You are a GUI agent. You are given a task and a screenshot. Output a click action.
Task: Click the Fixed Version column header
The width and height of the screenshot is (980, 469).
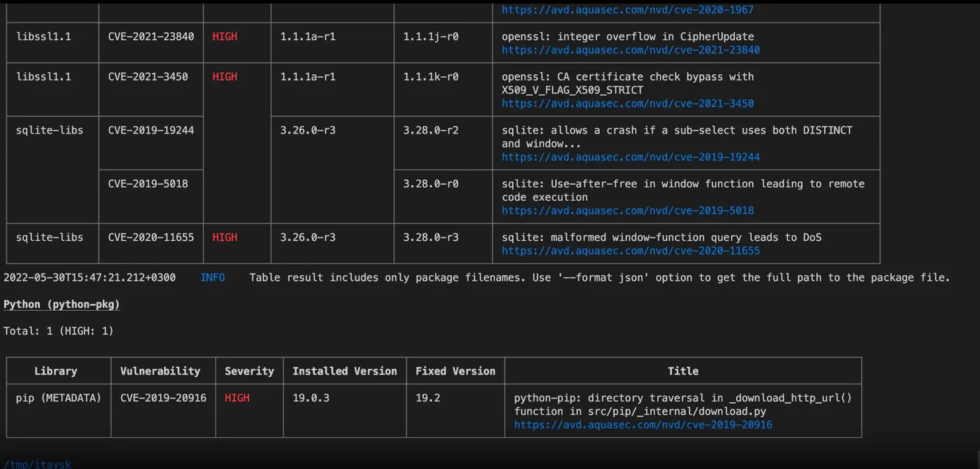click(455, 371)
